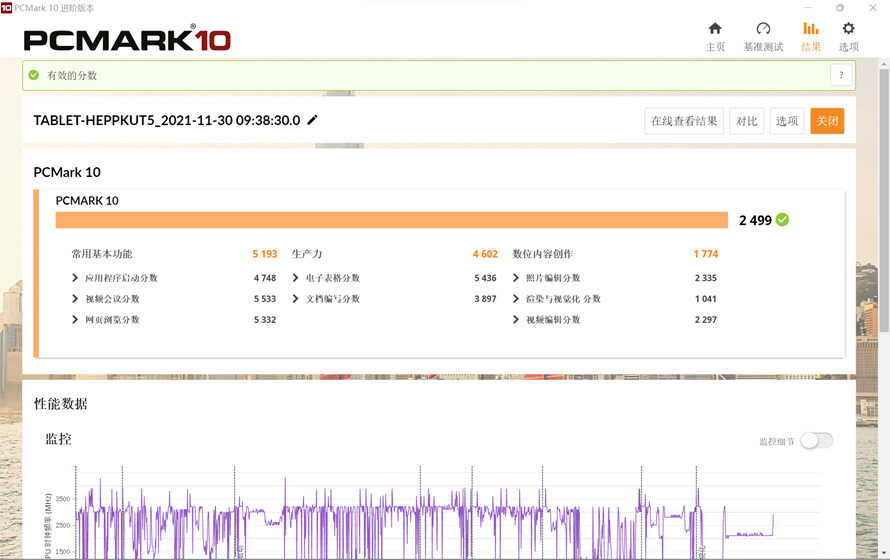Click the value 5 533
The height and width of the screenshot is (560, 890).
pos(265,299)
